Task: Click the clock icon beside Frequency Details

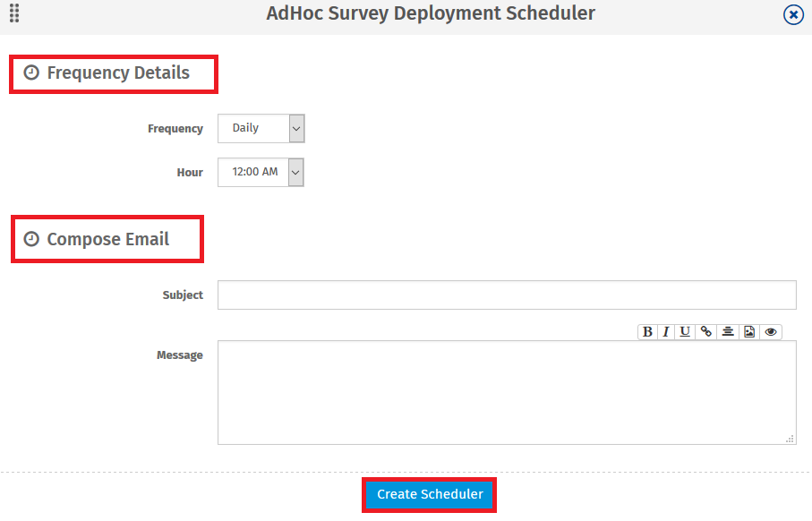Action: pyautogui.click(x=31, y=73)
